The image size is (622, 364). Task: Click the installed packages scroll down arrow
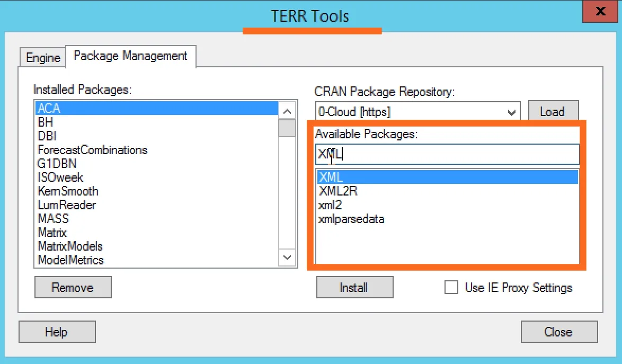coord(287,258)
